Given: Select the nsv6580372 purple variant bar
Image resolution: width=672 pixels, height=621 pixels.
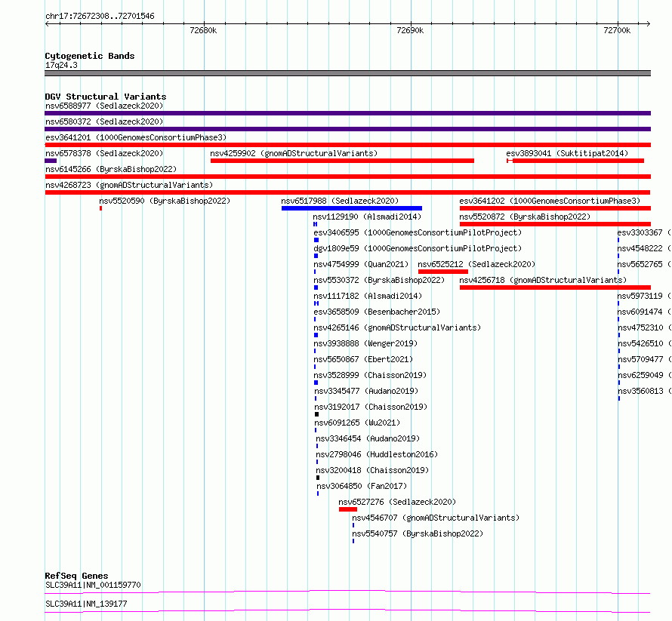Looking at the screenshot, I should pyautogui.click(x=347, y=129).
